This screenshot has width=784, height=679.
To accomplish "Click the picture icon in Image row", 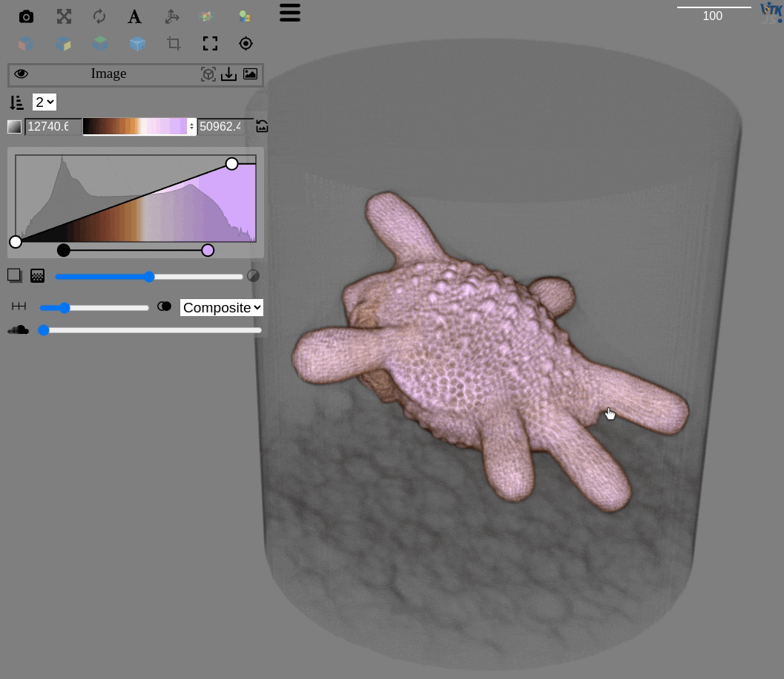I will (x=251, y=74).
